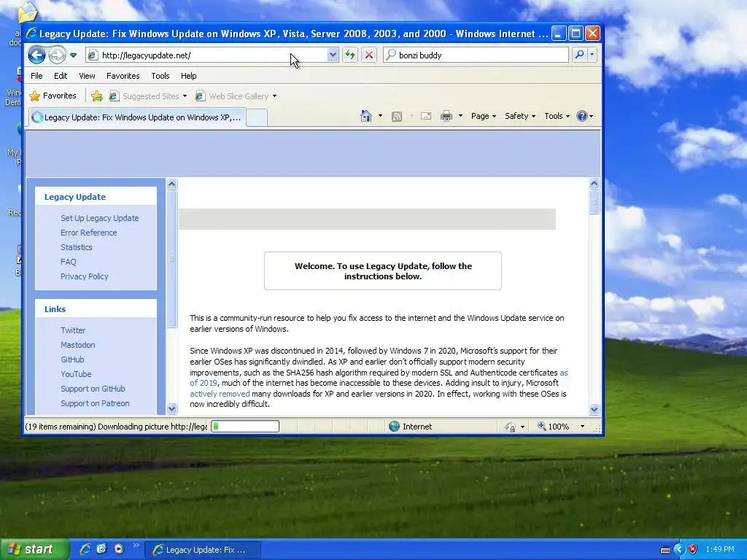747x560 pixels.
Task: Open the Safety command menu
Action: pyautogui.click(x=519, y=116)
